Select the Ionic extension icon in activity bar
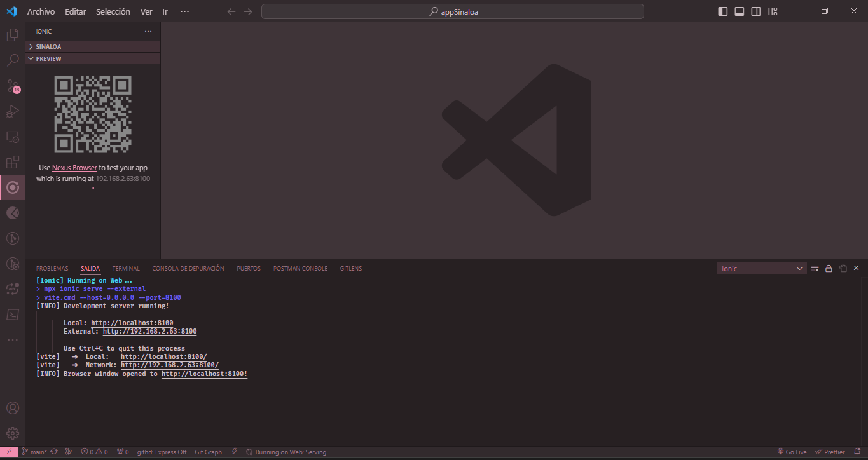 tap(12, 187)
